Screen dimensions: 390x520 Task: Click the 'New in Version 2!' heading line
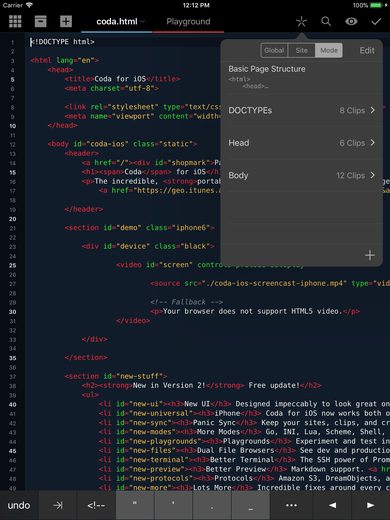tap(202, 386)
